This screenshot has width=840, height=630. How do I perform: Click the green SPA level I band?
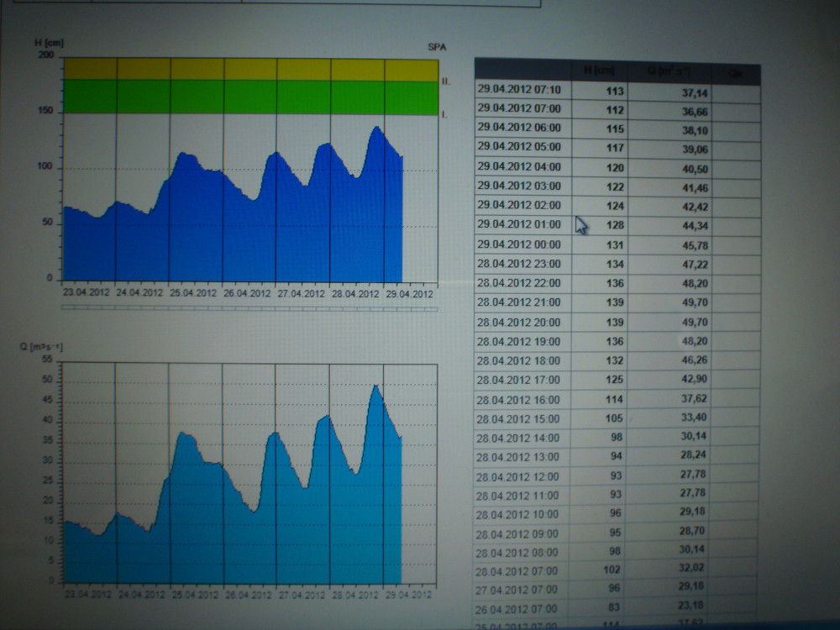pyautogui.click(x=250, y=97)
